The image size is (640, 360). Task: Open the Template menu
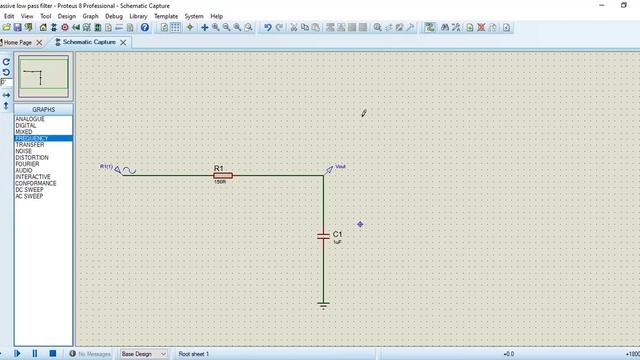(x=166, y=16)
